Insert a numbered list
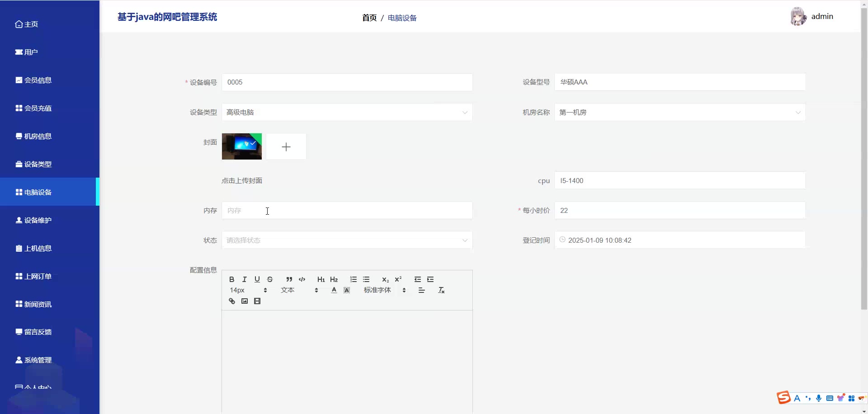868x414 pixels. coord(354,279)
